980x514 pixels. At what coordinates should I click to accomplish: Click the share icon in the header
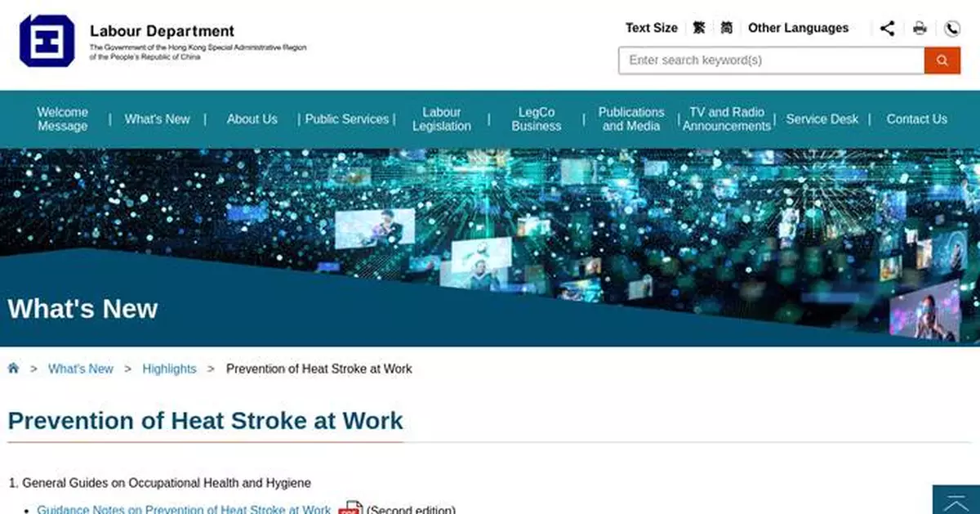(888, 28)
